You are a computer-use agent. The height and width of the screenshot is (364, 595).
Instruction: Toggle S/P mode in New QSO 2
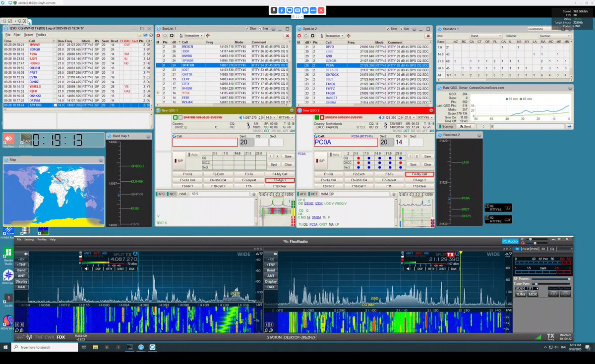[322, 160]
